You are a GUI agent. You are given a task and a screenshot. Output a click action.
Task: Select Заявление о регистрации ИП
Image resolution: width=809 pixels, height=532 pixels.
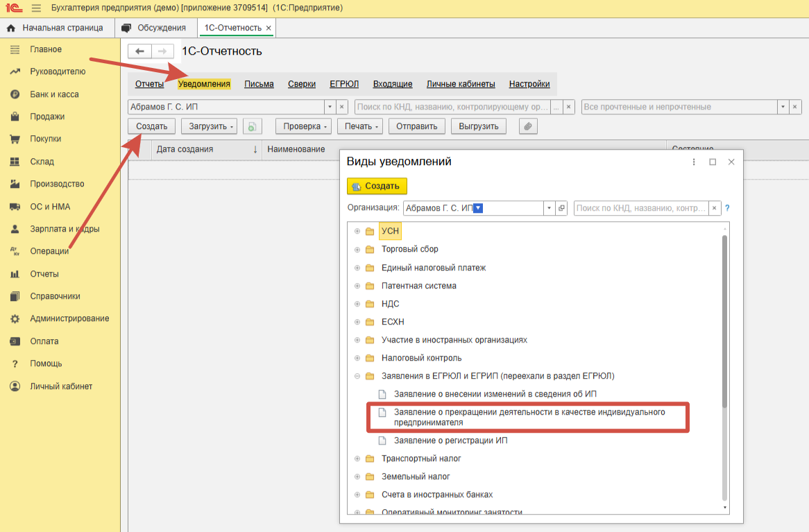450,440
